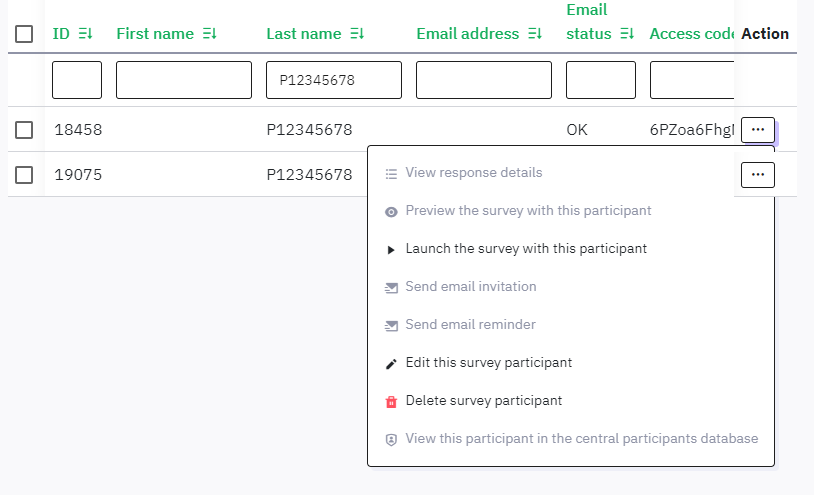Sort by Email address column icon
The height and width of the screenshot is (495, 814).
point(534,34)
